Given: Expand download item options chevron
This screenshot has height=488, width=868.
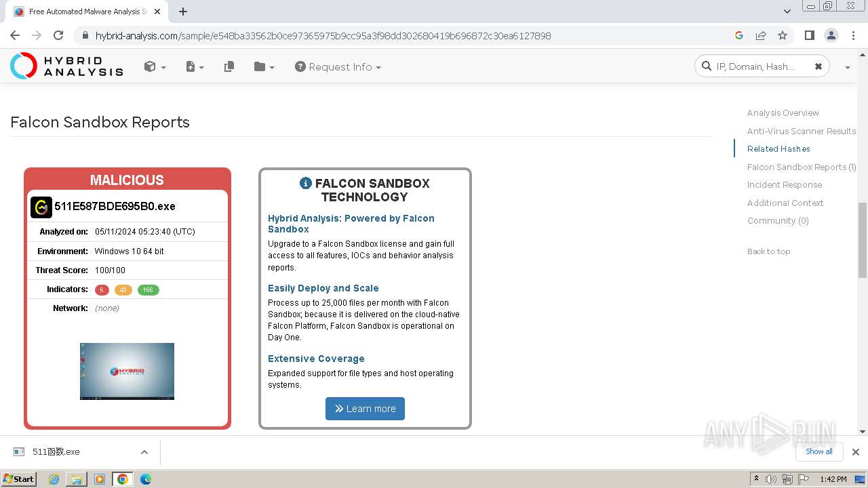Looking at the screenshot, I should (x=144, y=452).
